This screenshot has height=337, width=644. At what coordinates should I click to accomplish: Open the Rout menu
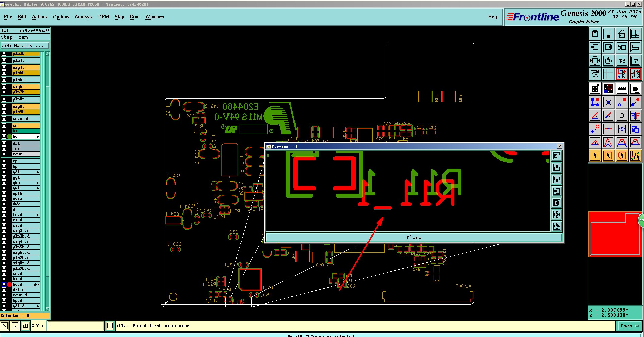click(135, 17)
